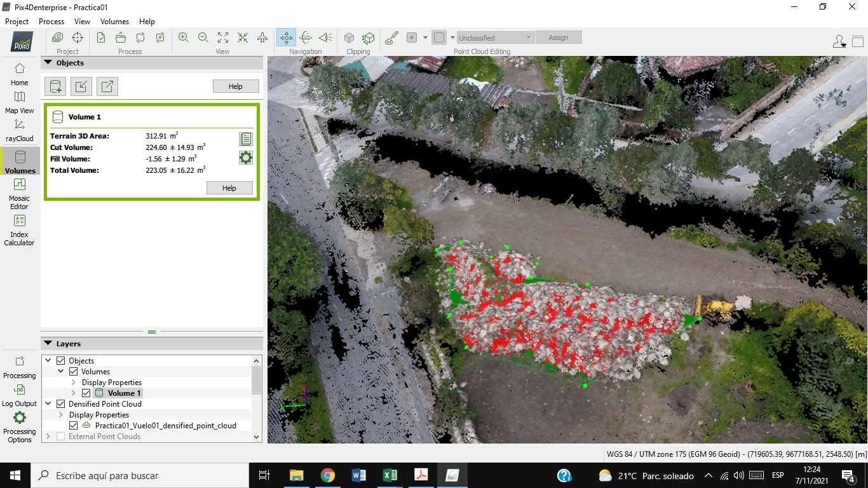
Task: Click the Layers panel vertical scrollbar
Action: coord(257,381)
